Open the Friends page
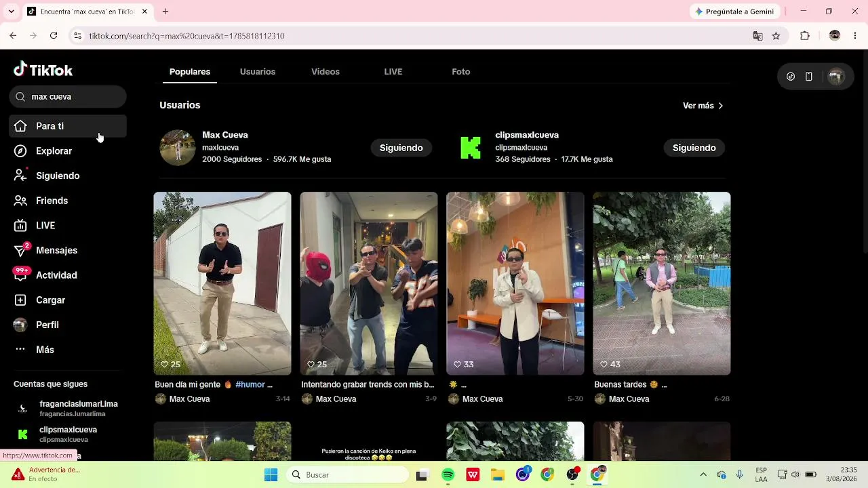The height and width of the screenshot is (488, 868). click(68, 201)
